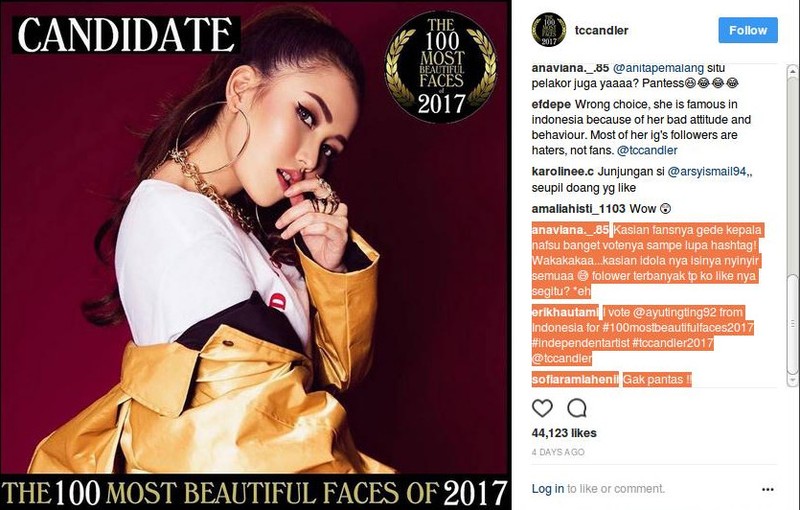
Task: Click the comments scrollbar thumb
Action: tap(792, 323)
